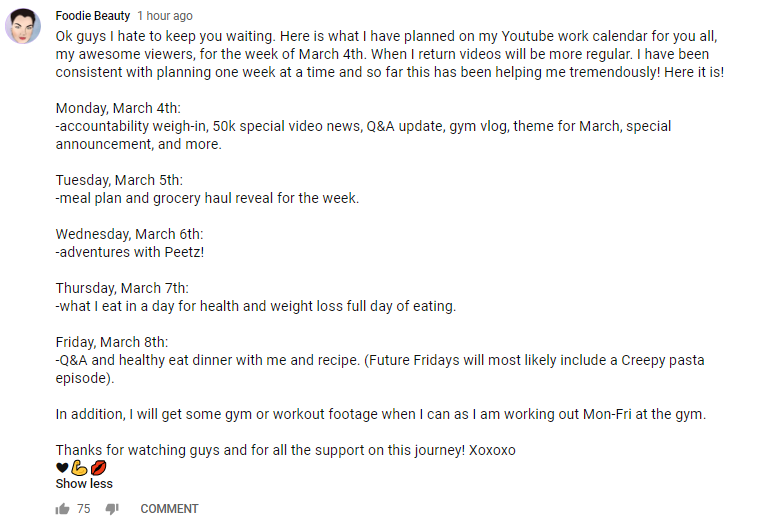Click the 'Tuesday, March 5th:' heading text
757x523 pixels.
pyautogui.click(x=119, y=180)
